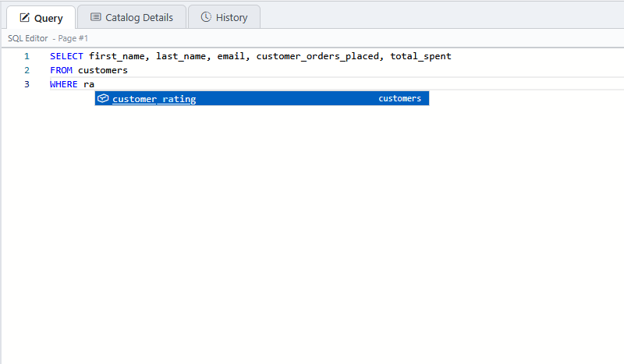This screenshot has width=624, height=364.
Task: Place cursor after 'ra' on line 3
Action: point(94,84)
